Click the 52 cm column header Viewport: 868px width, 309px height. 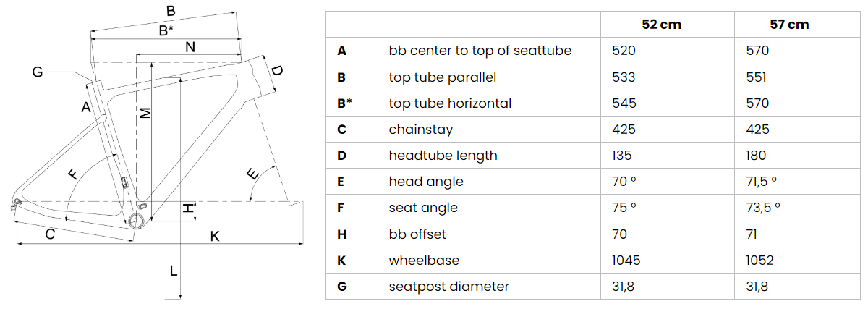[x=662, y=24]
